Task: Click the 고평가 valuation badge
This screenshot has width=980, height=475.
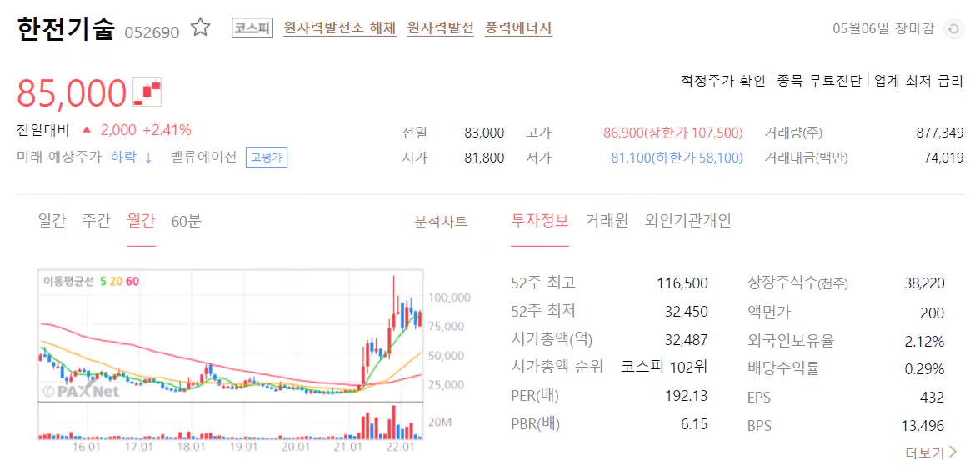Action: (x=267, y=157)
